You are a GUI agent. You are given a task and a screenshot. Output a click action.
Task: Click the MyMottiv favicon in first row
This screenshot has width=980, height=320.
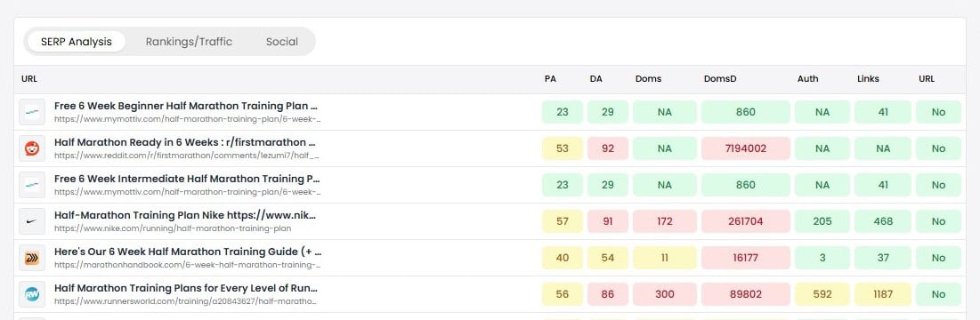click(x=32, y=112)
